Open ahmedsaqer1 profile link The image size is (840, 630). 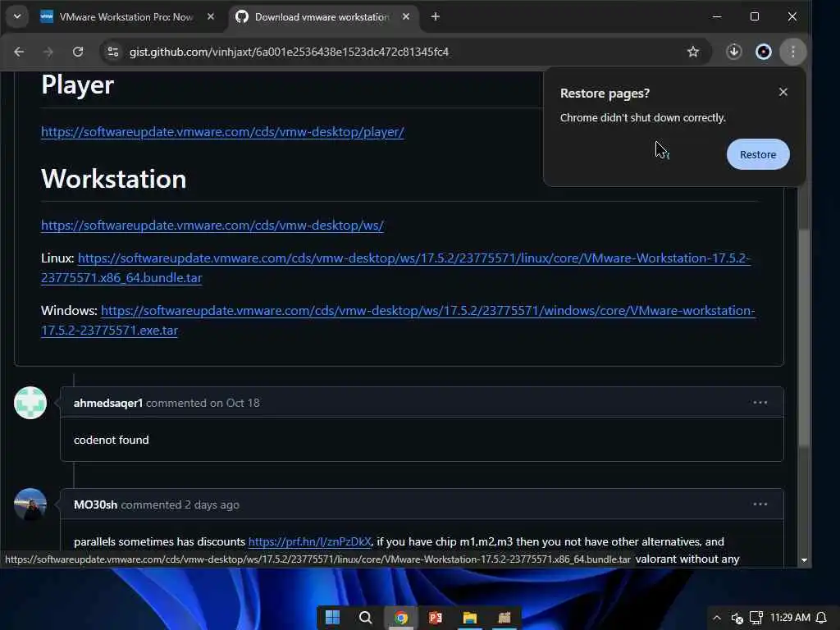point(108,403)
